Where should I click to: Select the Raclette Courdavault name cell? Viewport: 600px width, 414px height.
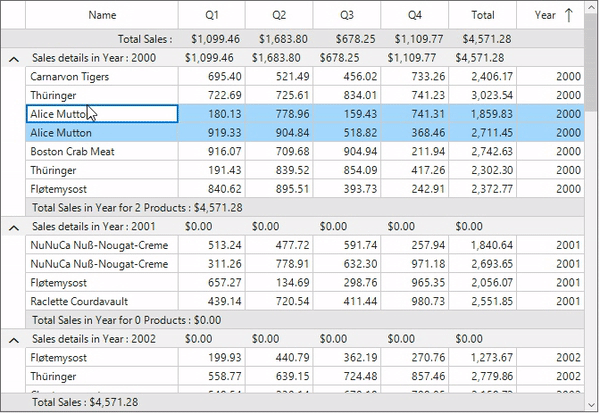(102, 302)
